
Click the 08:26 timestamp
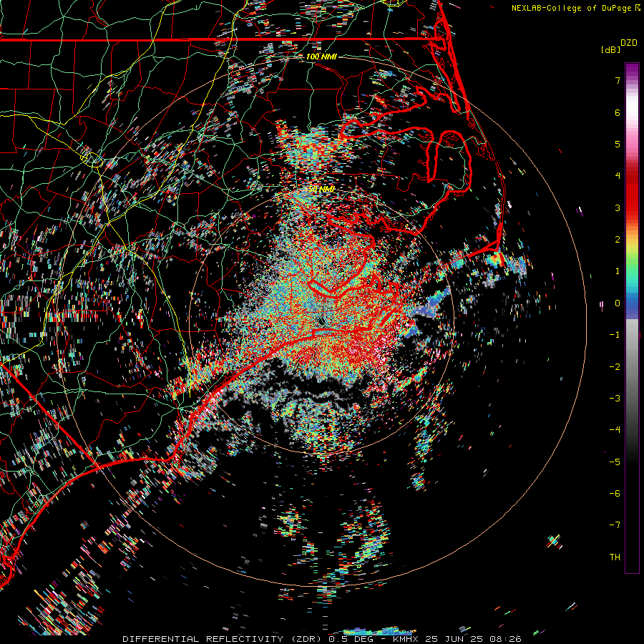(x=507, y=639)
